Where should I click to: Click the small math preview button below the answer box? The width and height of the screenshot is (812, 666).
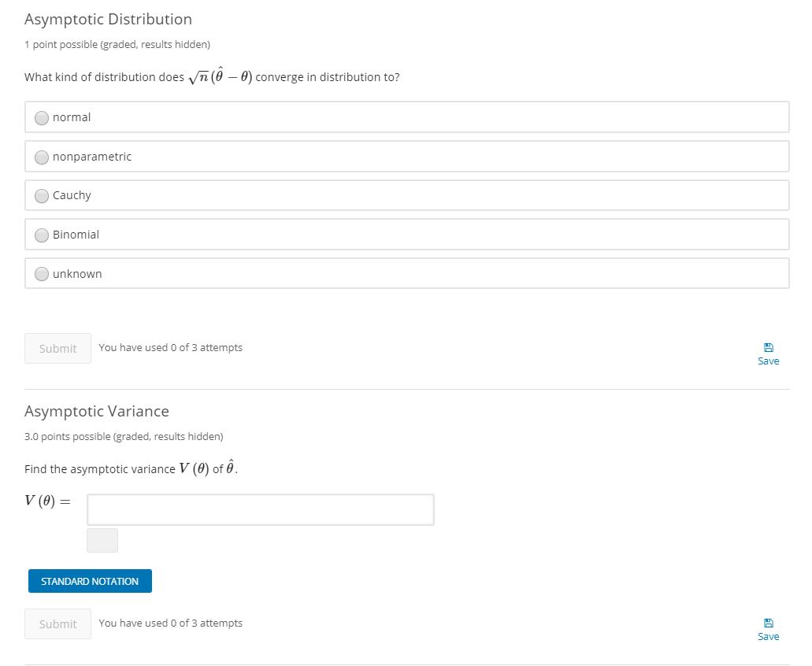102,540
